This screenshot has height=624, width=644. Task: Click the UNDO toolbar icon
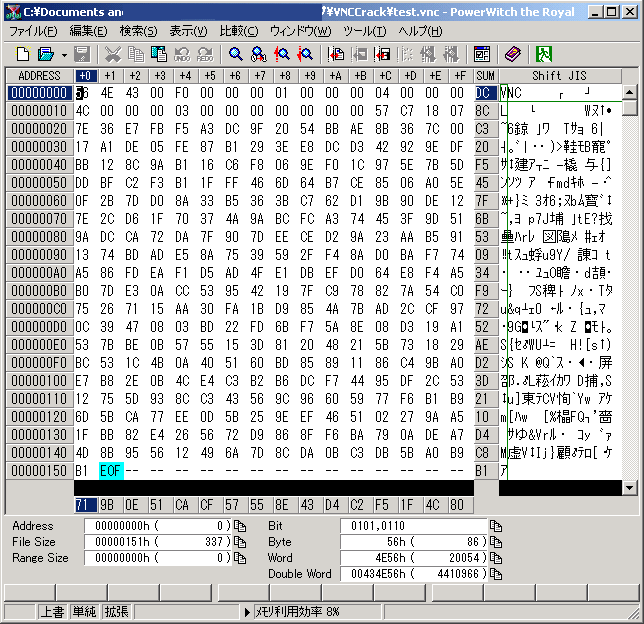[182, 54]
